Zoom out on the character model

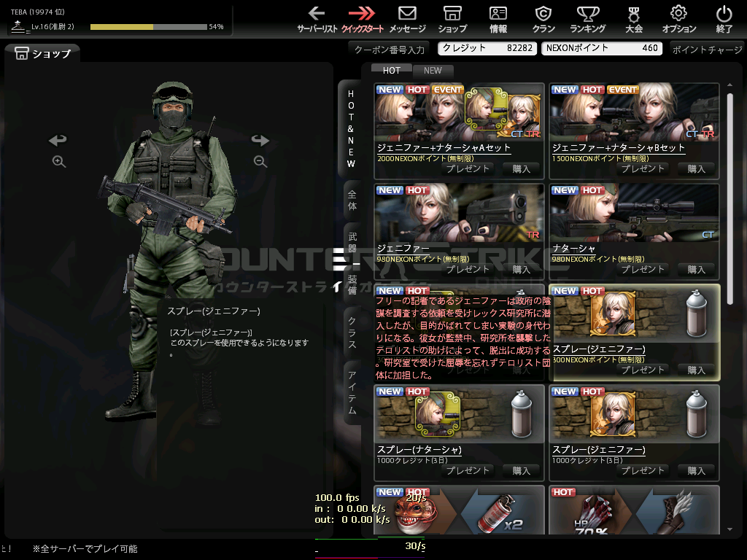(260, 161)
